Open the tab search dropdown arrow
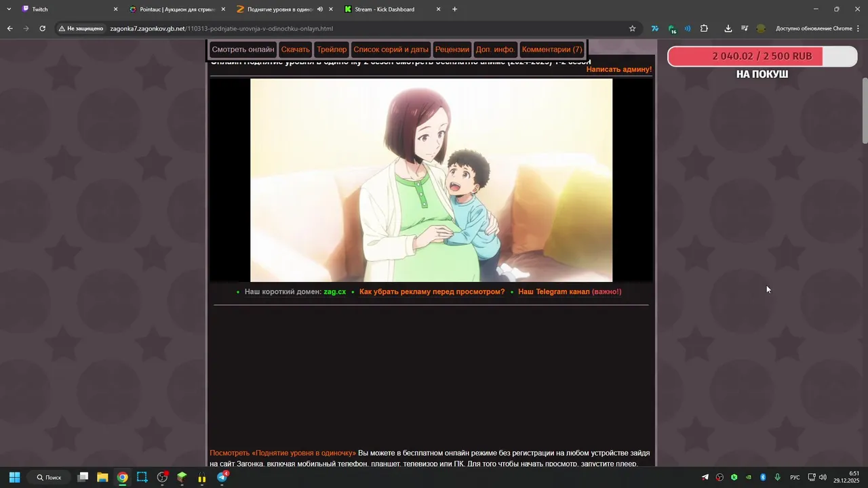This screenshot has height=488, width=868. (x=9, y=9)
